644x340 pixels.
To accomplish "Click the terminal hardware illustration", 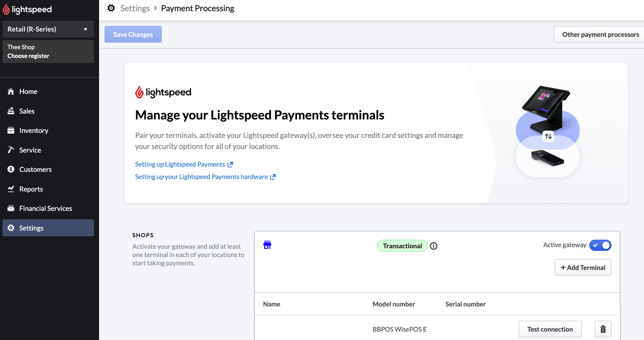I will tap(547, 132).
